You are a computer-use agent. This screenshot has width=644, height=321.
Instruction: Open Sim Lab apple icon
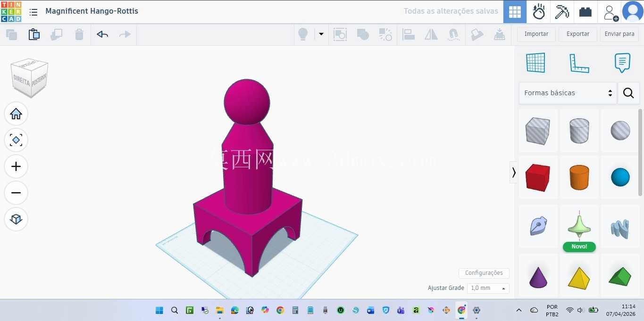coord(539,12)
